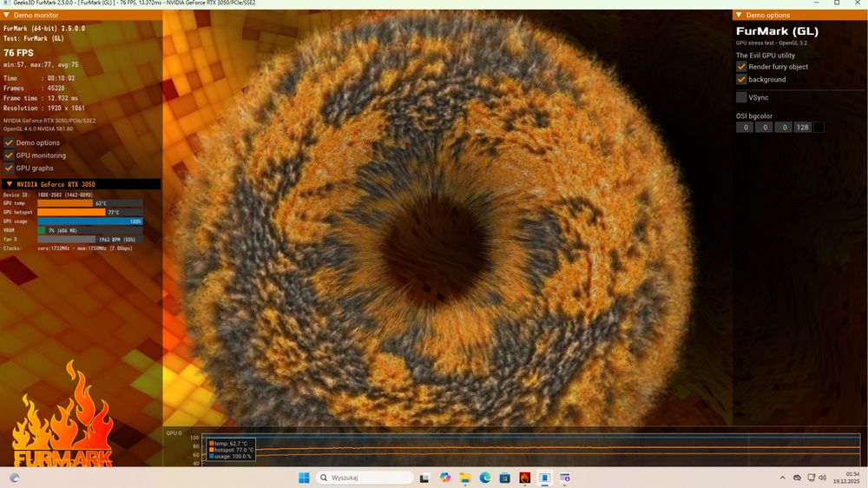Viewport: 868px width, 488px height.
Task: Open Microsoft Edge from the taskbar
Action: click(x=485, y=478)
